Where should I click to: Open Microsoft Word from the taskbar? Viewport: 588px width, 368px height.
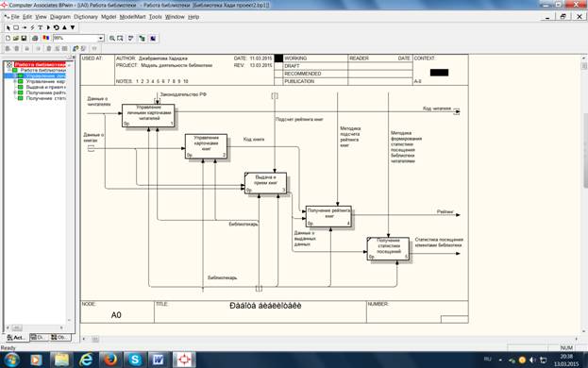159,360
